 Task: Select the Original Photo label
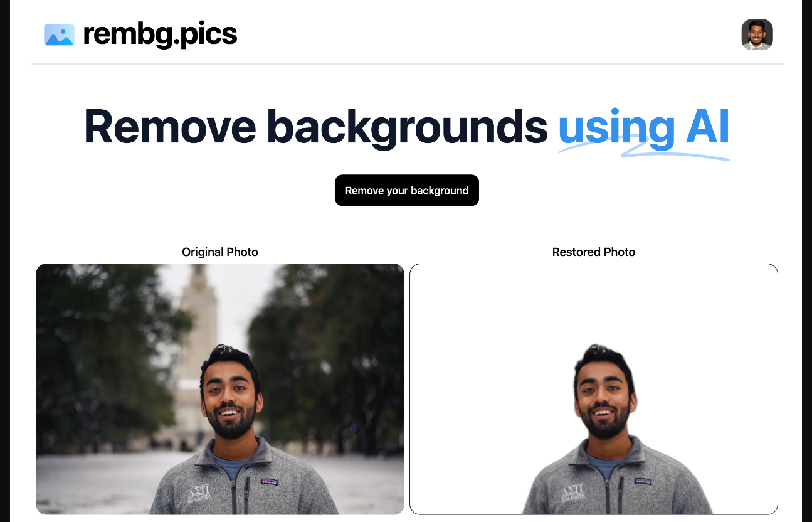220,252
